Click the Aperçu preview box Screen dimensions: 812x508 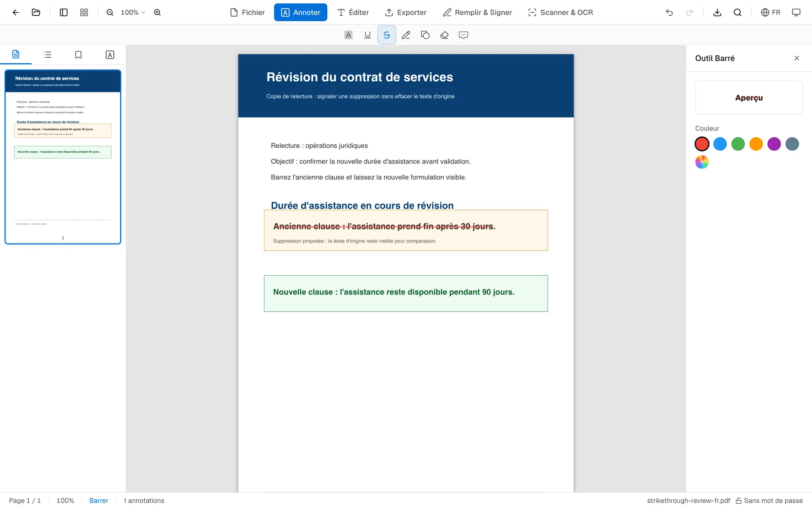[749, 98]
